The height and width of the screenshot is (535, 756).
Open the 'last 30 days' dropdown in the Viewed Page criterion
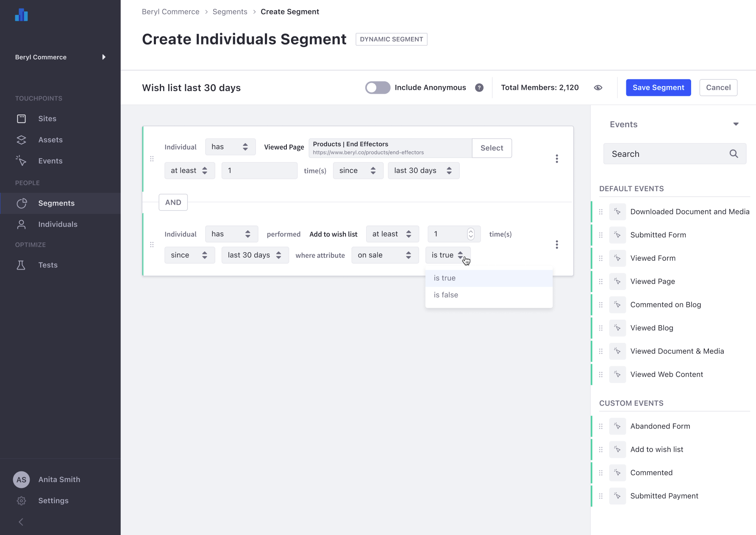[x=423, y=170]
